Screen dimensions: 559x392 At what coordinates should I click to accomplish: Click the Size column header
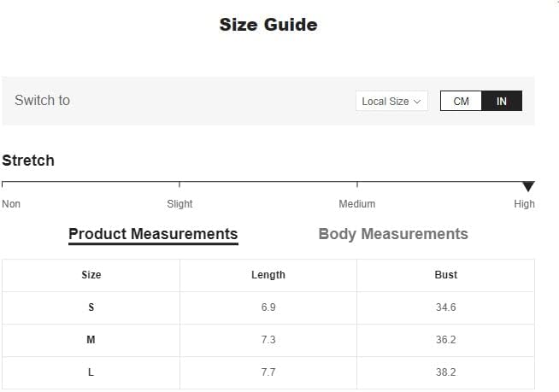point(91,275)
